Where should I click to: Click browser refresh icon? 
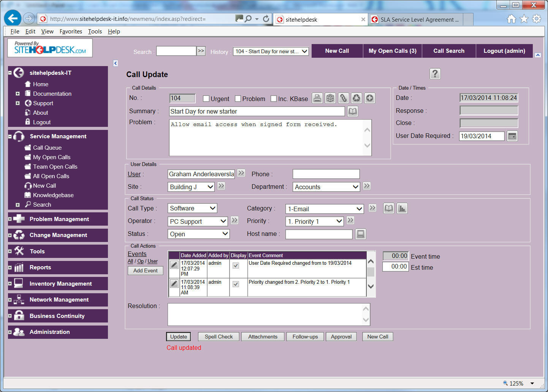266,19
